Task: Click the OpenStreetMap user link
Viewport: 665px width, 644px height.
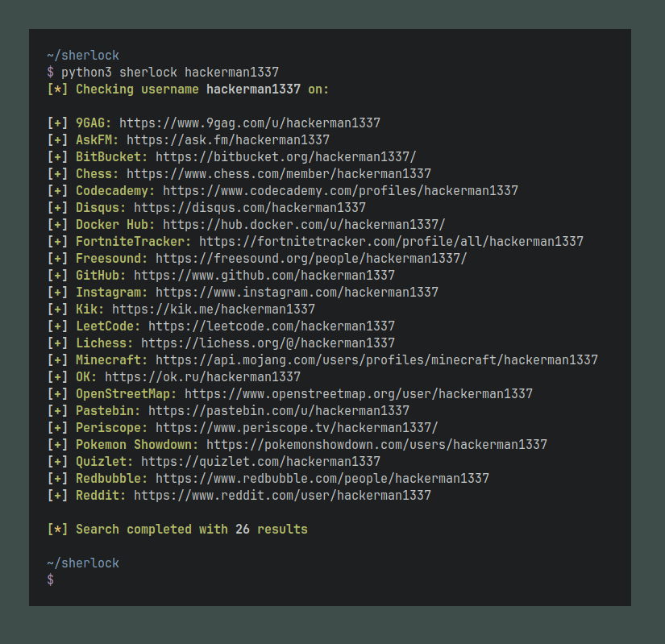Action: 359,394
